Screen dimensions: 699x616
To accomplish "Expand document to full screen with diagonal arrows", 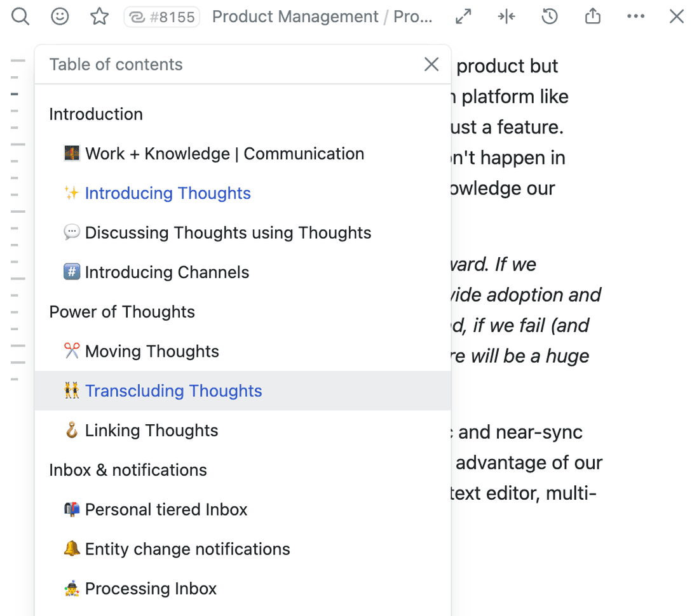I will point(463,17).
